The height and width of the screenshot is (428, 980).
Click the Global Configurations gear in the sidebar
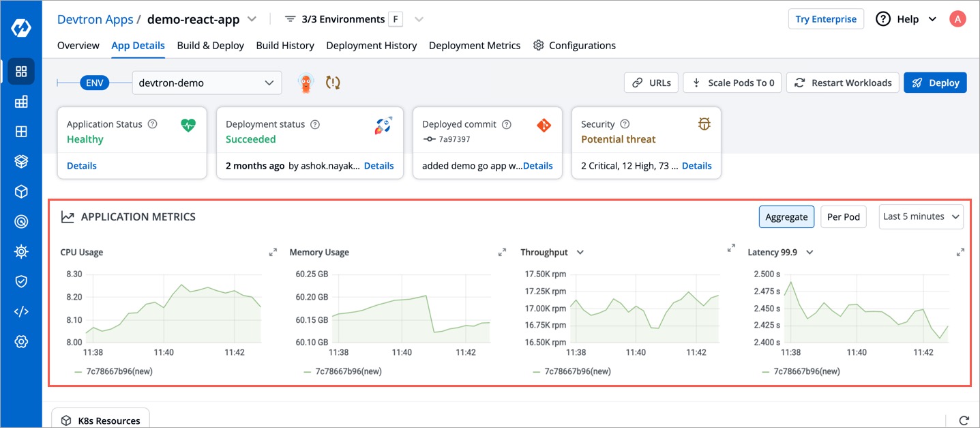21,341
